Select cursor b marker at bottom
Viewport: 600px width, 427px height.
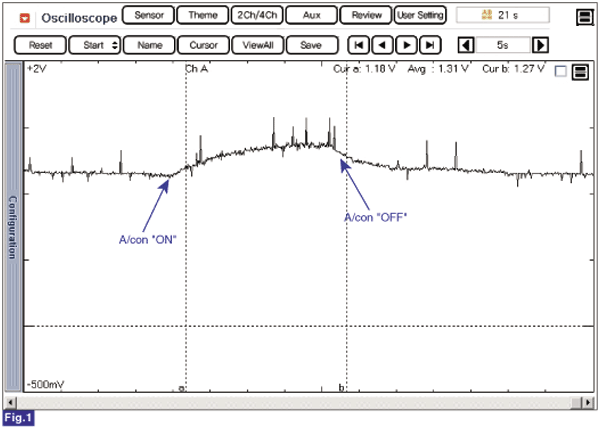coord(342,387)
